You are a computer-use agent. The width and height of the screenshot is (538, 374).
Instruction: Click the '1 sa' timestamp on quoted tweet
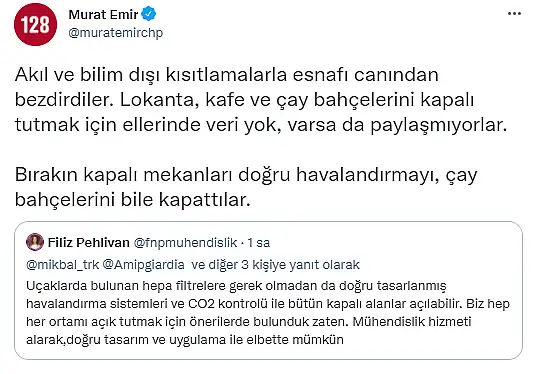pos(259,243)
